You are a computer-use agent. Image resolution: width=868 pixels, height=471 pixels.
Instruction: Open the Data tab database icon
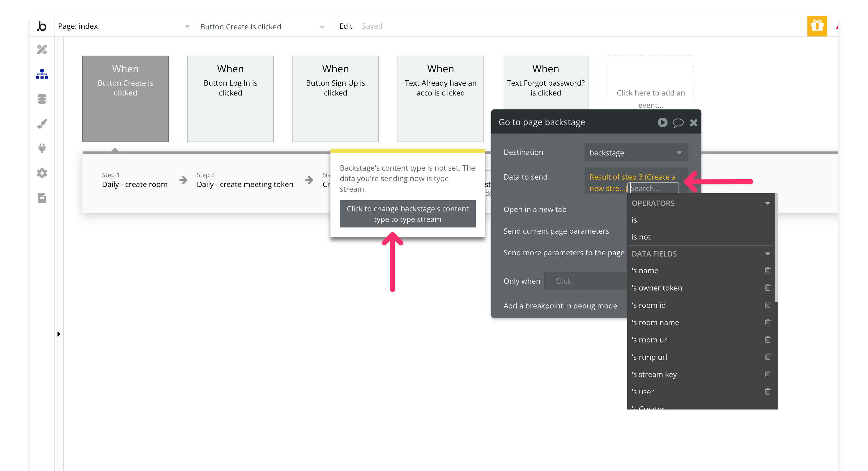pyautogui.click(x=42, y=99)
